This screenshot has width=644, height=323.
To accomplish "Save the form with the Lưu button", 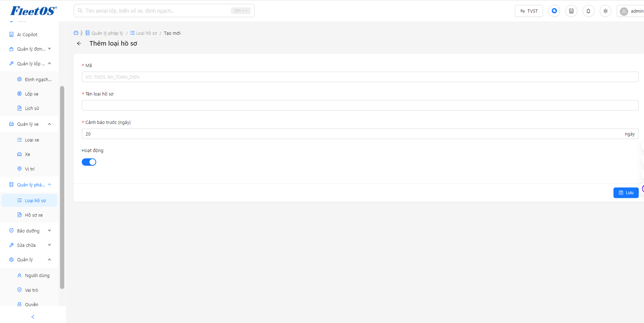I will click(626, 193).
